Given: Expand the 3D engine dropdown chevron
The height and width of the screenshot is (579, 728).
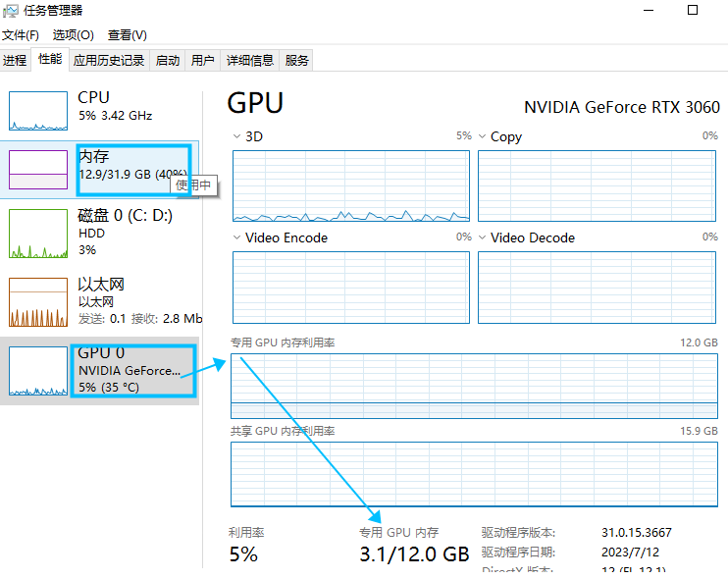Looking at the screenshot, I should (x=236, y=136).
